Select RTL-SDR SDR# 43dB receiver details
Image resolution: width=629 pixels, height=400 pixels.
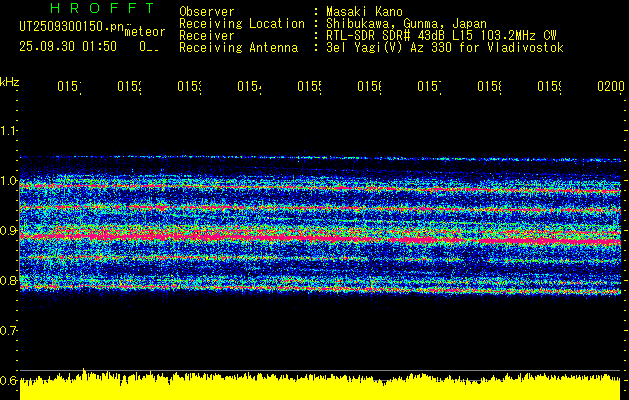(441, 36)
